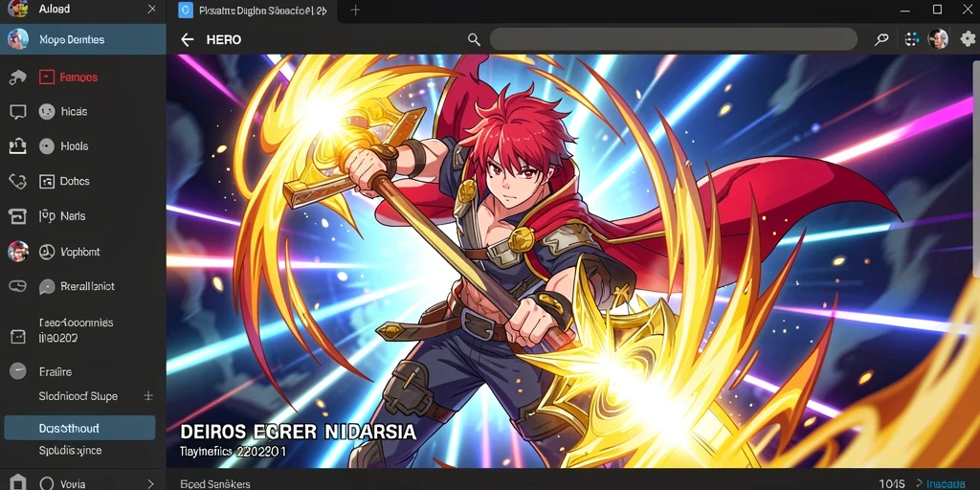Open the settings gear in top bar
This screenshot has width=980, height=490.
(x=968, y=38)
